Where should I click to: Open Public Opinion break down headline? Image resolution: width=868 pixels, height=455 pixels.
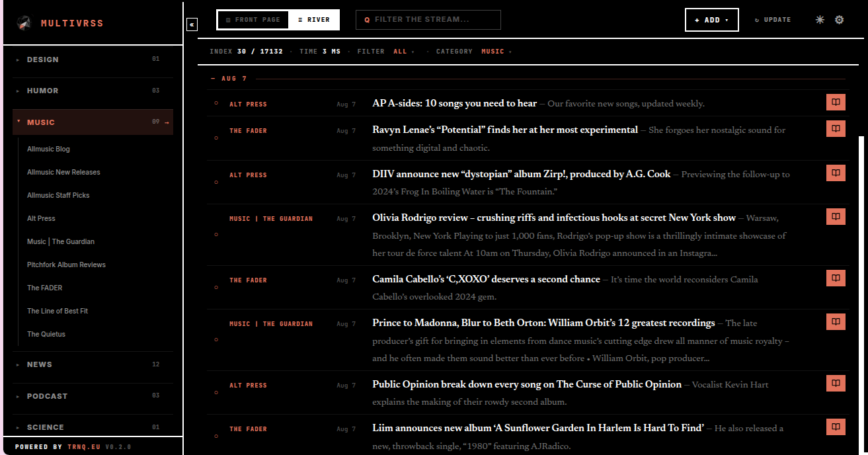527,384
